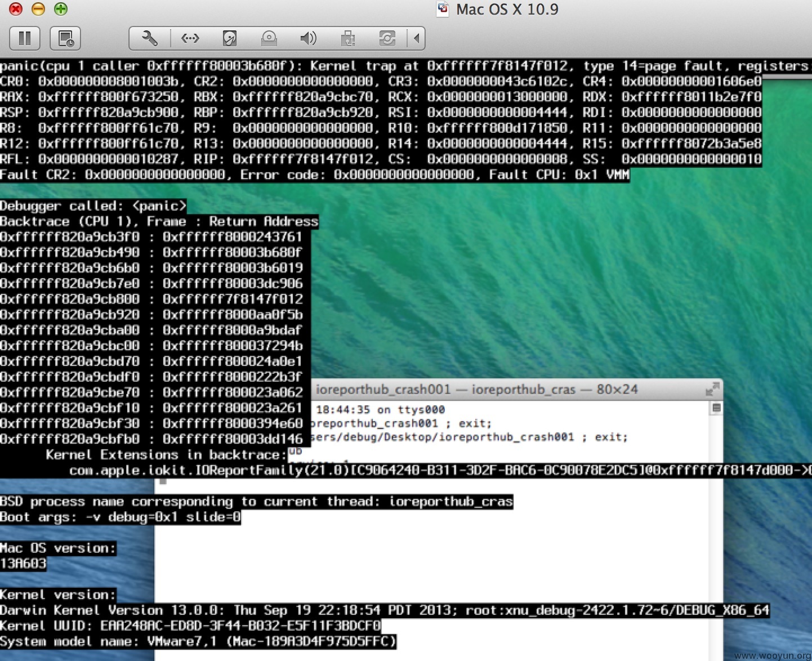Image resolution: width=812 pixels, height=661 pixels.
Task: Open virtual machine settings wrench icon
Action: coord(150,38)
